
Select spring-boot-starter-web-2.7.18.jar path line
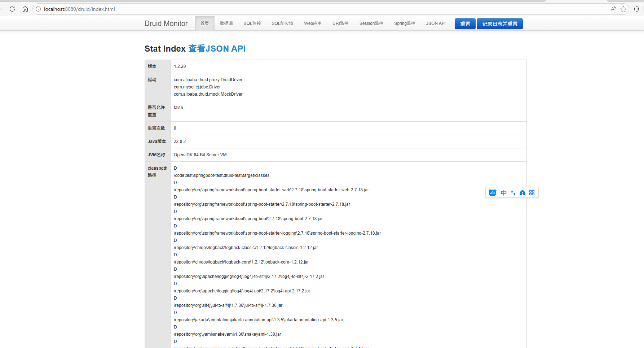tap(271, 190)
